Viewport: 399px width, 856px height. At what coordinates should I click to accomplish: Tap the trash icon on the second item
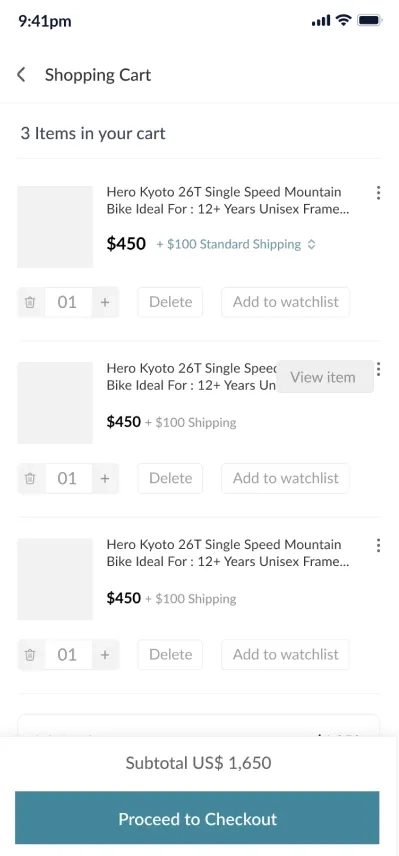(31, 478)
